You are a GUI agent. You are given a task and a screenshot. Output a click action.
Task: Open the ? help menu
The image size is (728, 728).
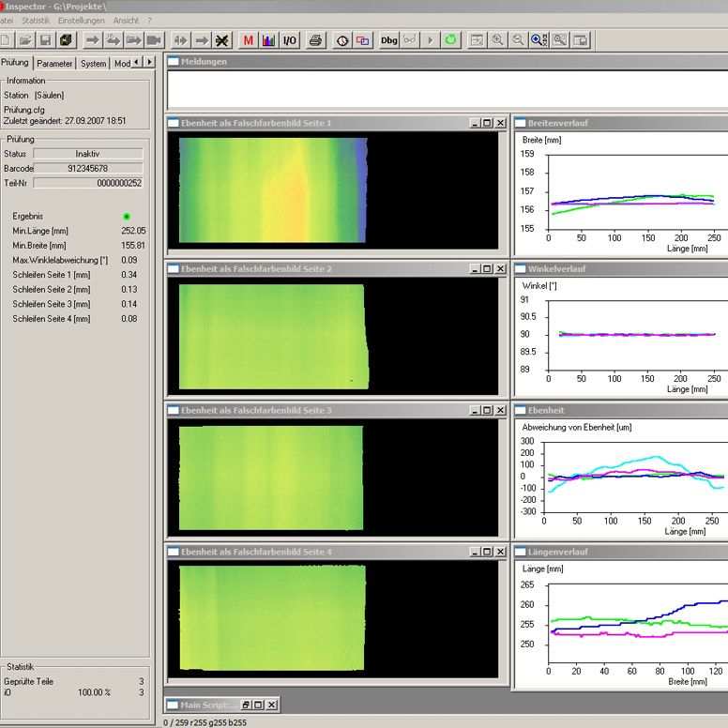(x=149, y=21)
